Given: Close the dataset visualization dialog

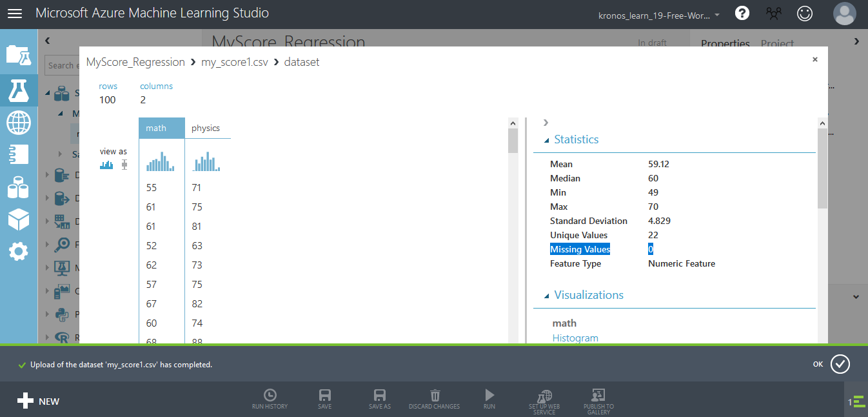Looking at the screenshot, I should (814, 59).
